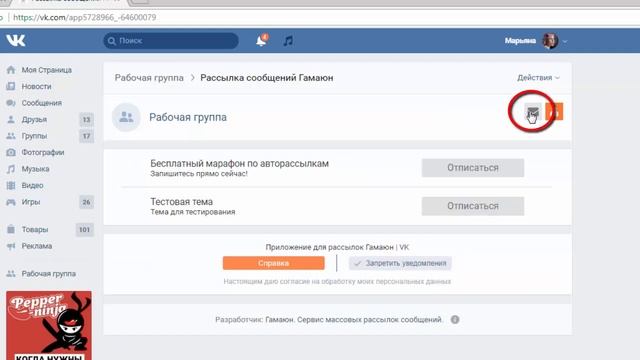Open Новости news icon in sidebar
This screenshot has width=640, height=360.
pyautogui.click(x=11, y=86)
